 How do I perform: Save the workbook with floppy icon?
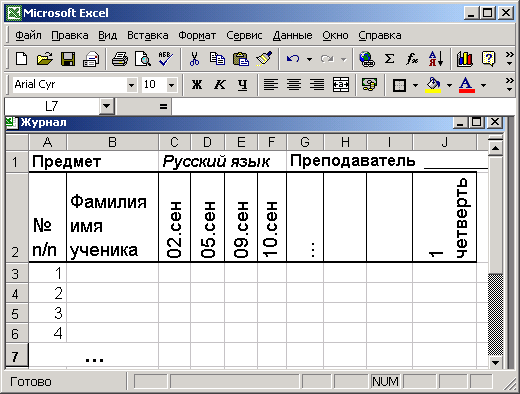(68, 59)
